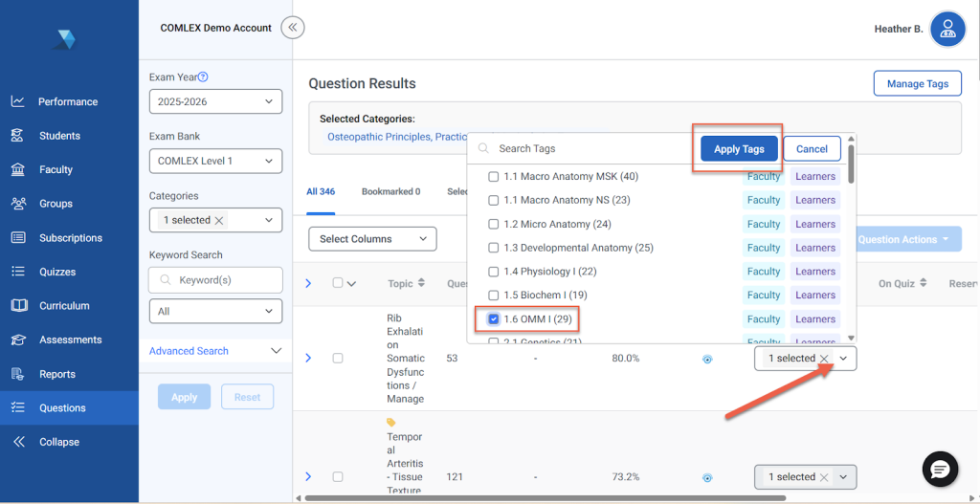Image resolution: width=980 pixels, height=504 pixels.
Task: Click the user profile avatar icon
Action: [947, 29]
